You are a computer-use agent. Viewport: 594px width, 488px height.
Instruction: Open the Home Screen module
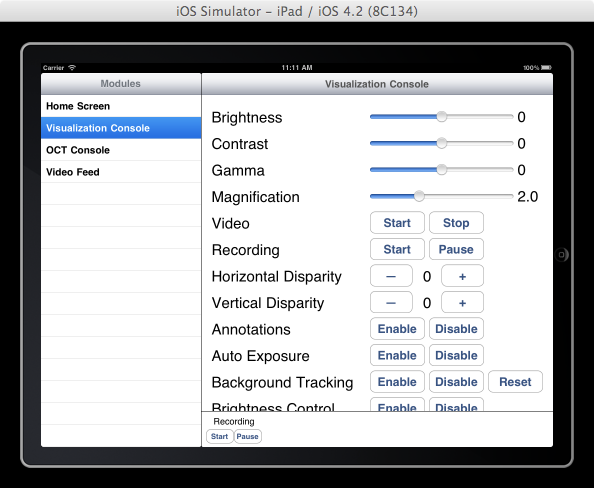[121, 106]
